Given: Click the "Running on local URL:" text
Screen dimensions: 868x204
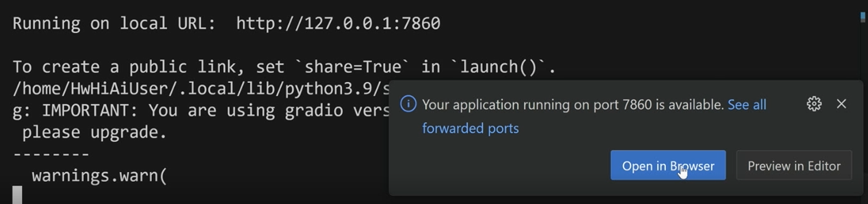Looking at the screenshot, I should click(113, 23).
